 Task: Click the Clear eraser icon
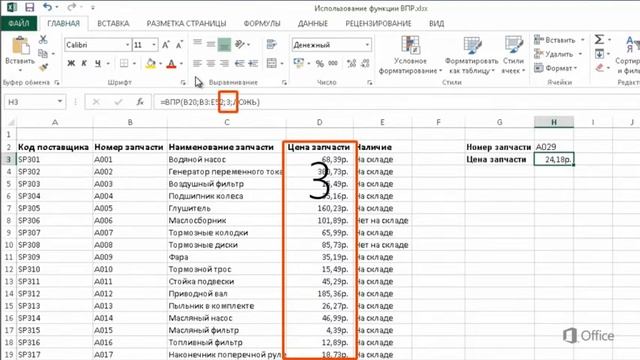[x=599, y=68]
